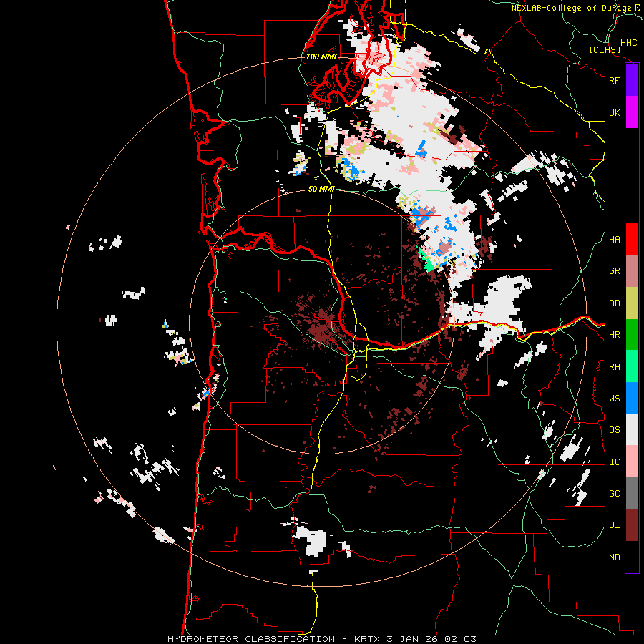Click the BI brown legend swatch
This screenshot has height=644, width=644.
[x=632, y=525]
